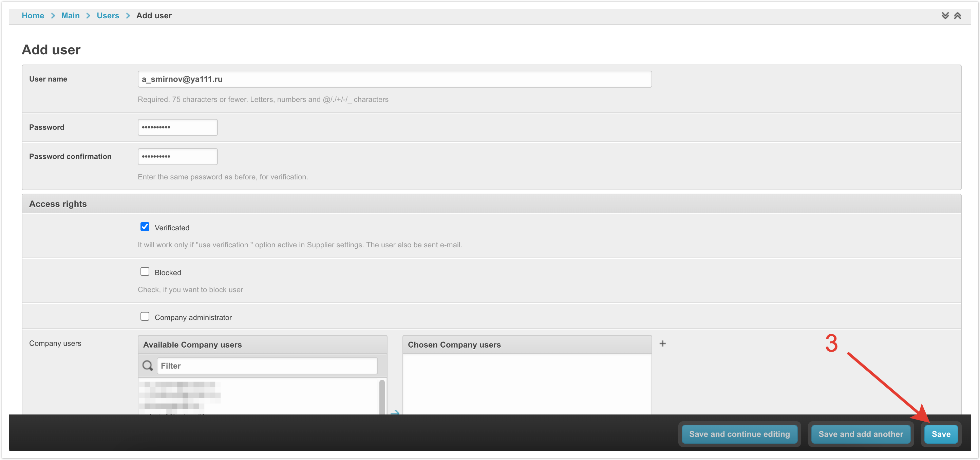
Task: Click the arrow icon between company user lists
Action: (x=395, y=412)
